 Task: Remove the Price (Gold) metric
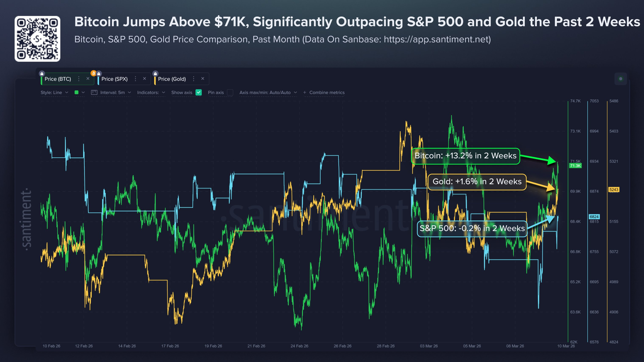point(203,79)
